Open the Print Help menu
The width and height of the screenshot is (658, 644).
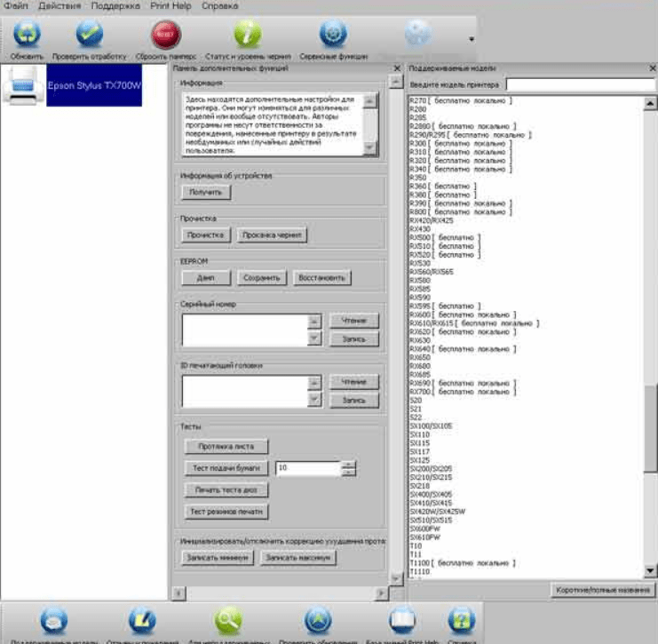coord(170,6)
